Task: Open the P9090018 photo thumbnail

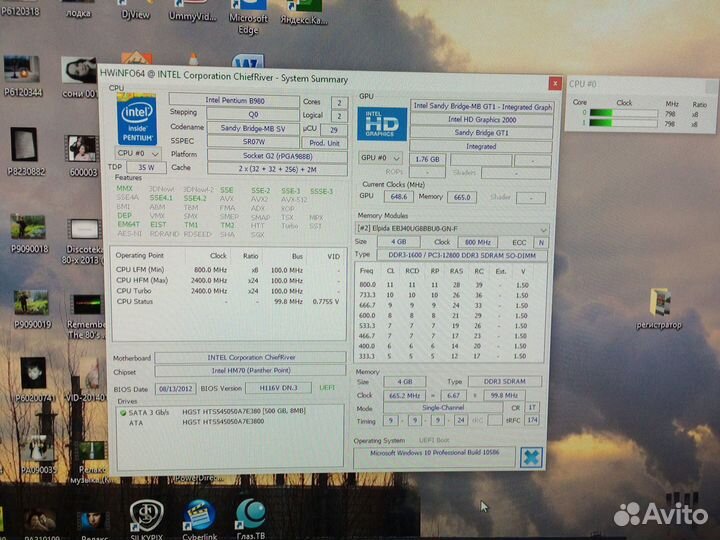Action: coord(28,233)
